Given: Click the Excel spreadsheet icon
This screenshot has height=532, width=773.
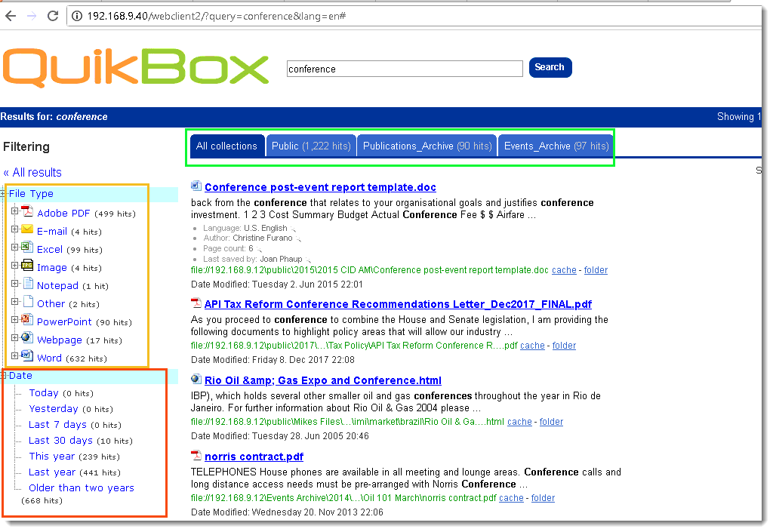Looking at the screenshot, I should [27, 248].
